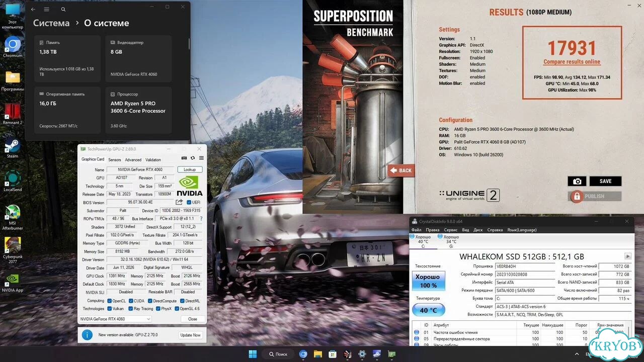Open the Chromium desktop shortcut

pyautogui.click(x=13, y=47)
